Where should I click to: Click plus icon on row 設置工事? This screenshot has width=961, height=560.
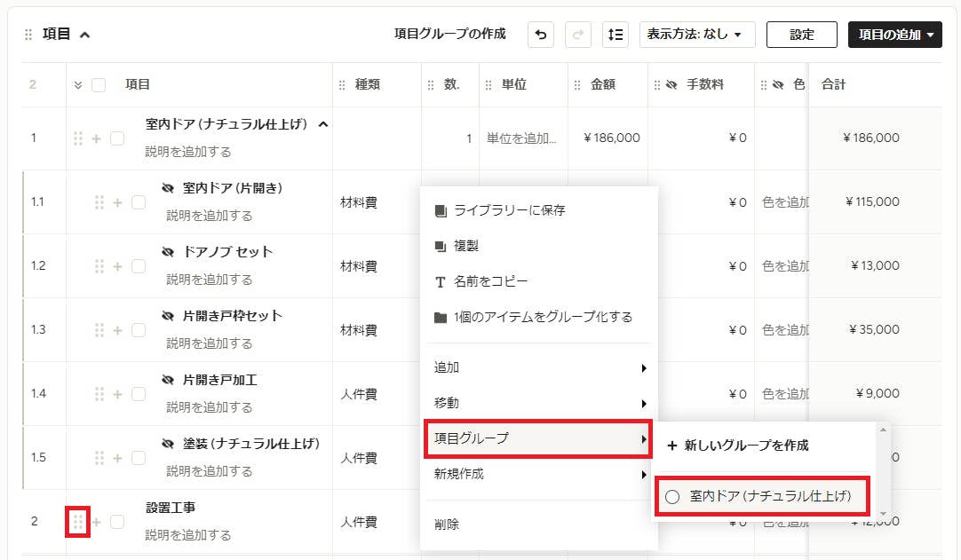(96, 522)
